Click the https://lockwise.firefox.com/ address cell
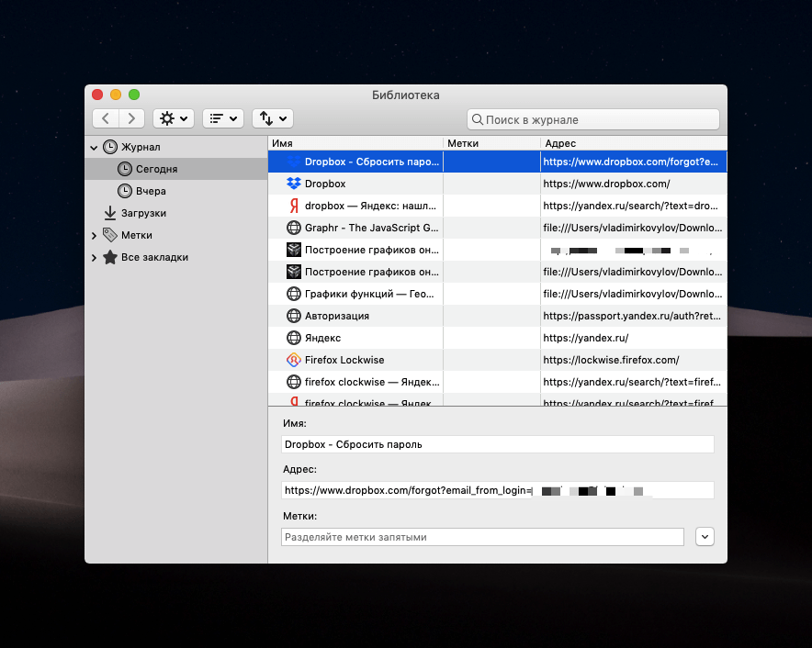 [634, 360]
